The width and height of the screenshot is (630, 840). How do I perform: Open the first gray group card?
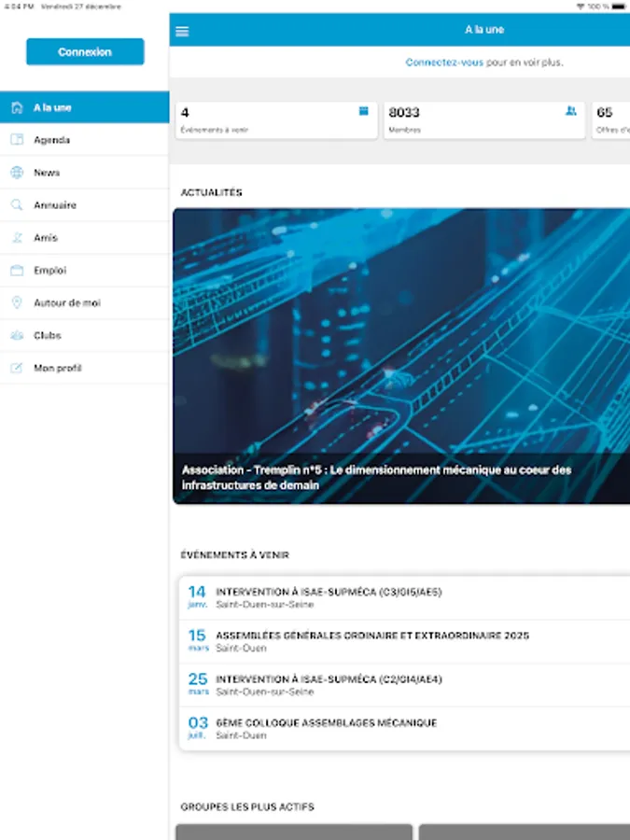point(294,832)
